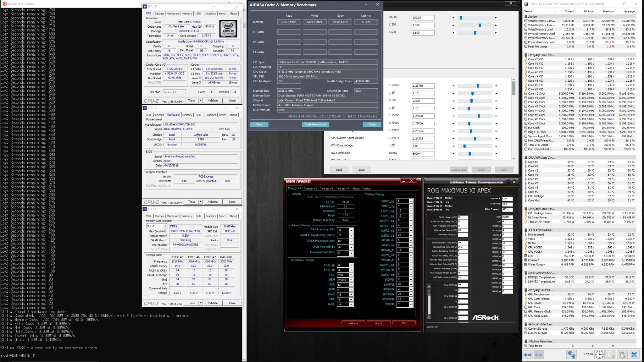Click slider thumb for BCLK Amplitude
This screenshot has width=644, height=362.
tap(470, 154)
